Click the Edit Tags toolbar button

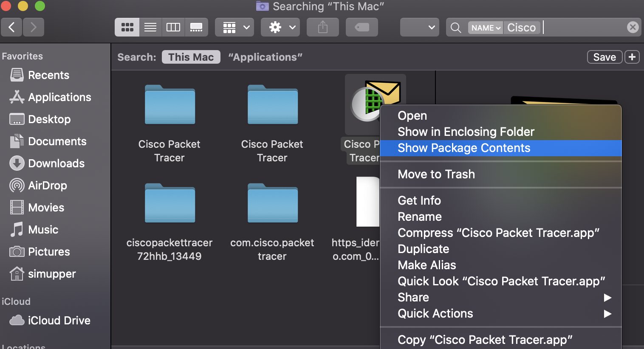pyautogui.click(x=362, y=27)
